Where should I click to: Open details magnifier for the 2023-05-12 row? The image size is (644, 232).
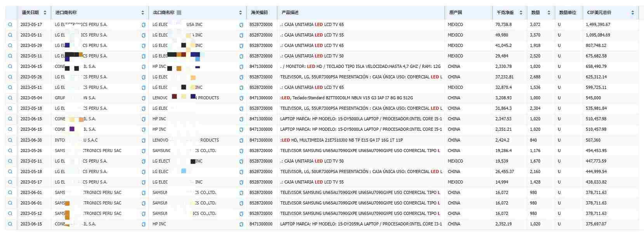(10, 213)
